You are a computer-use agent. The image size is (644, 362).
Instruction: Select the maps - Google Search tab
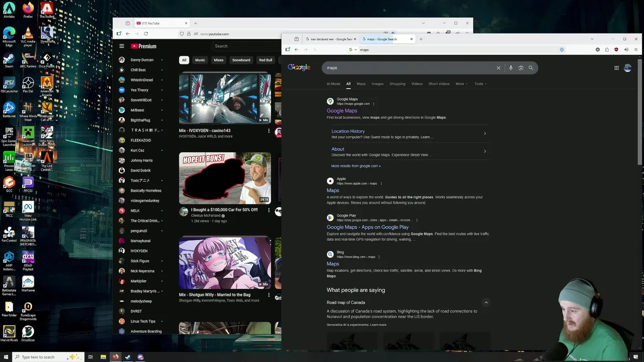tap(386, 39)
